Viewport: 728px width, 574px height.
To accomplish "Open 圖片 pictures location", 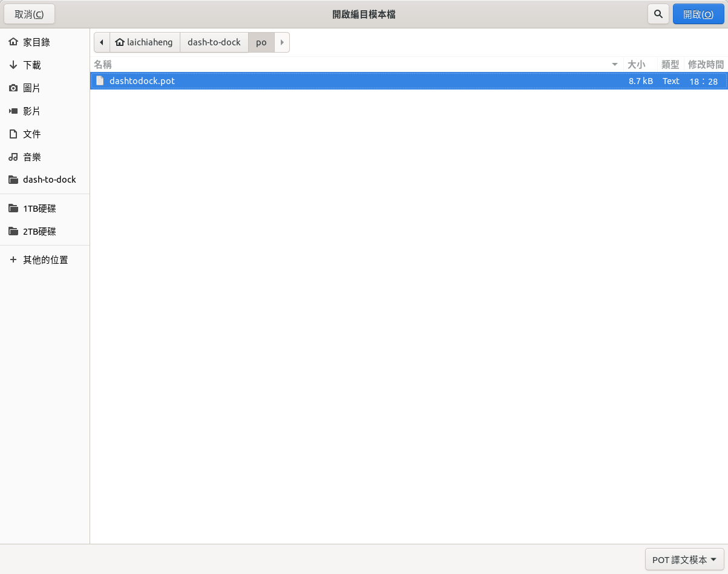I will click(45, 88).
